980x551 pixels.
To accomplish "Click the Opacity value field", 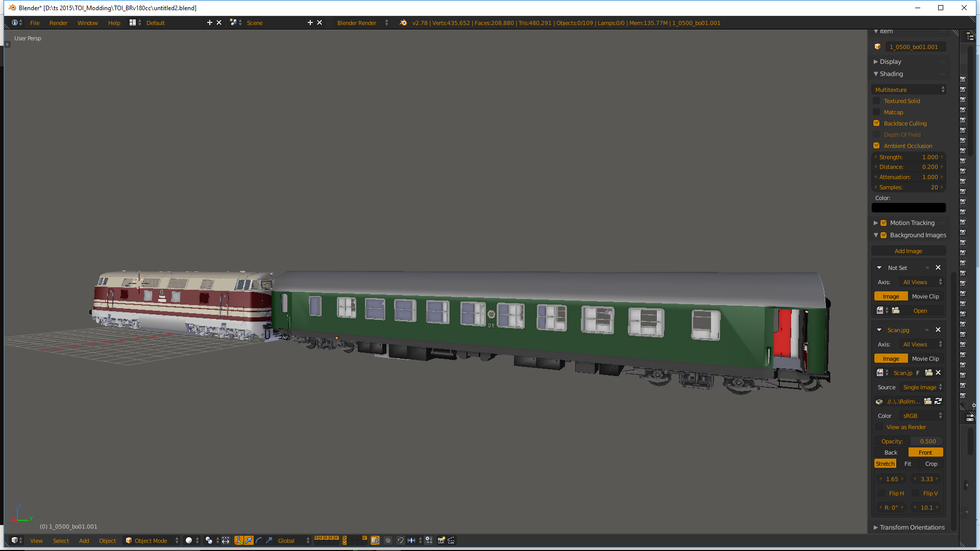I will coord(908,441).
